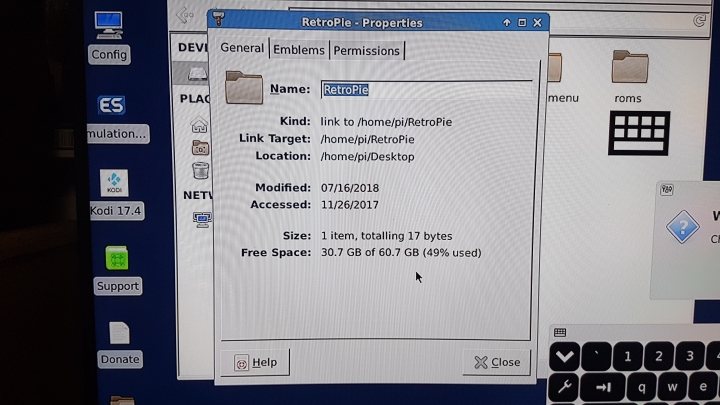This screenshot has height=405, width=720.
Task: Click the Modified date 07/16/2018
Action: tap(350, 188)
